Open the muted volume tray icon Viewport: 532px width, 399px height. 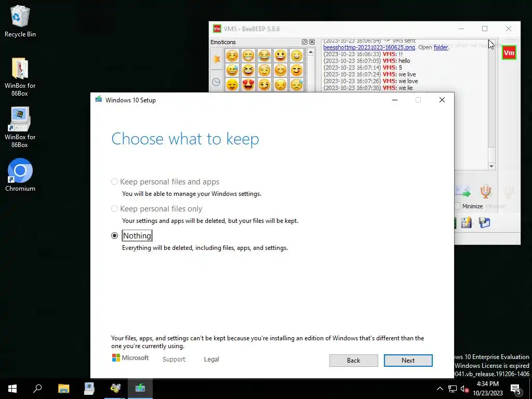click(x=464, y=389)
